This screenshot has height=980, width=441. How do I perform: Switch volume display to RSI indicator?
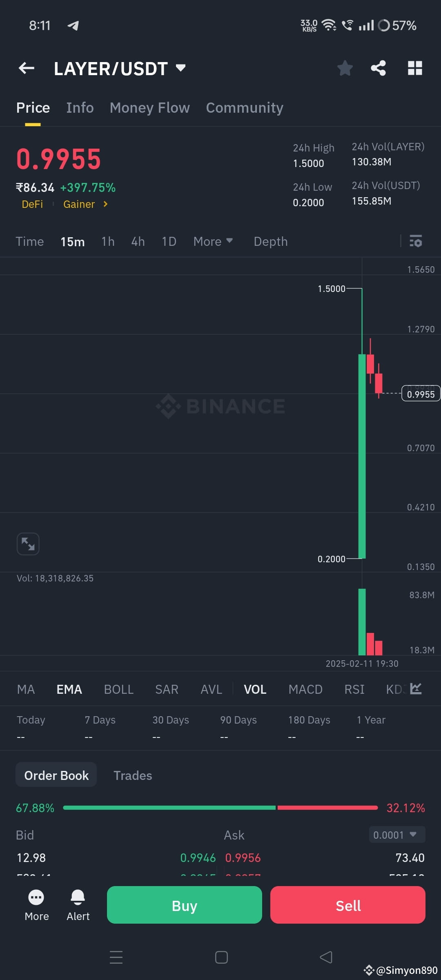[x=354, y=689]
